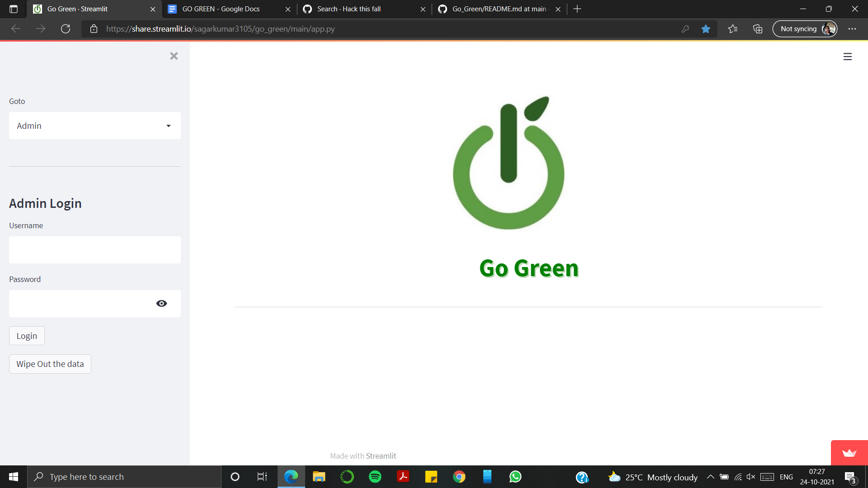Open WhatsApp from the taskbar
The image size is (868, 488).
[515, 477]
